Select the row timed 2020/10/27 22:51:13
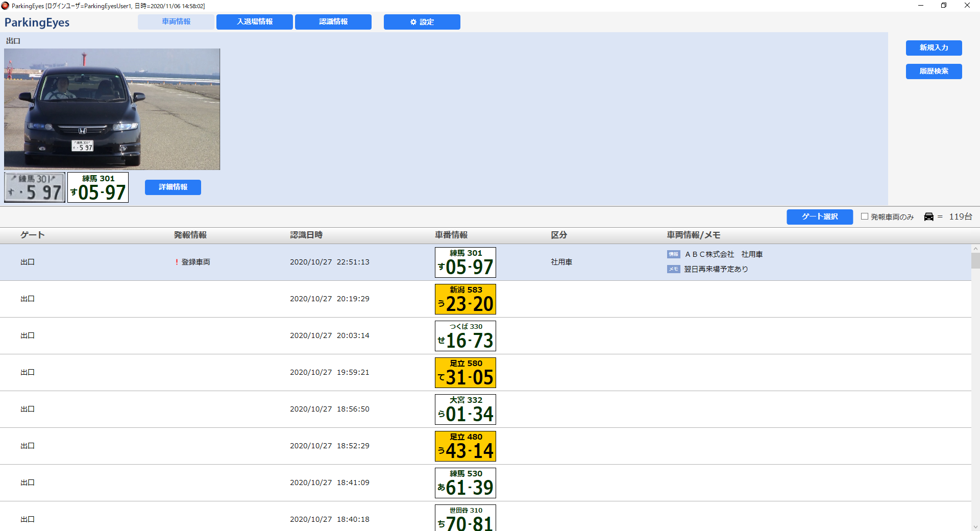The image size is (980, 531). pyautogui.click(x=485, y=262)
